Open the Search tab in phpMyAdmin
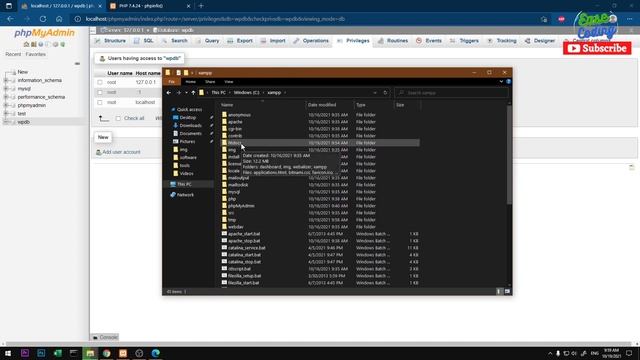 click(174, 41)
